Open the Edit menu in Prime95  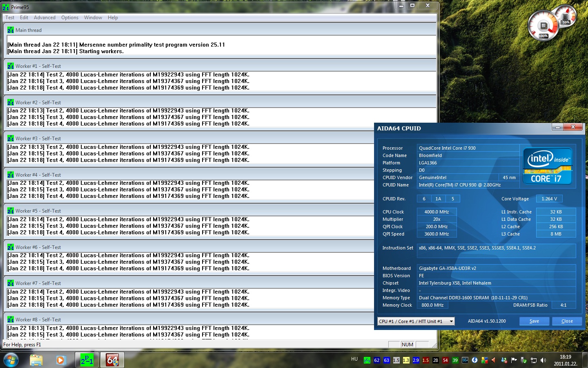pos(24,18)
